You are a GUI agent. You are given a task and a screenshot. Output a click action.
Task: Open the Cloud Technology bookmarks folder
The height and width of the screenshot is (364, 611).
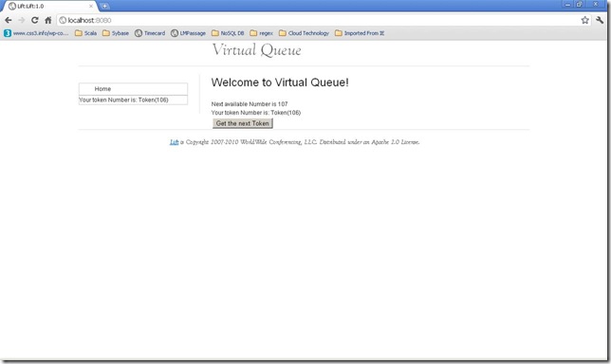click(304, 33)
